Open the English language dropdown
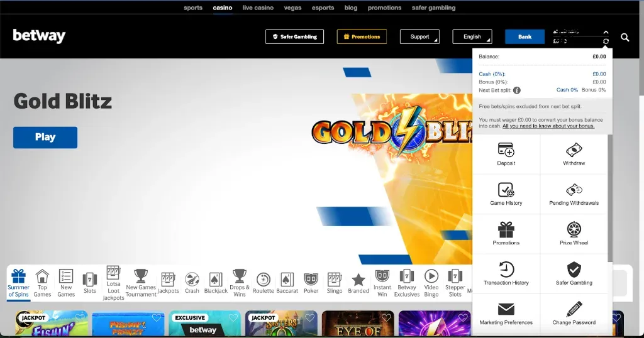This screenshot has width=644, height=338. [472, 36]
